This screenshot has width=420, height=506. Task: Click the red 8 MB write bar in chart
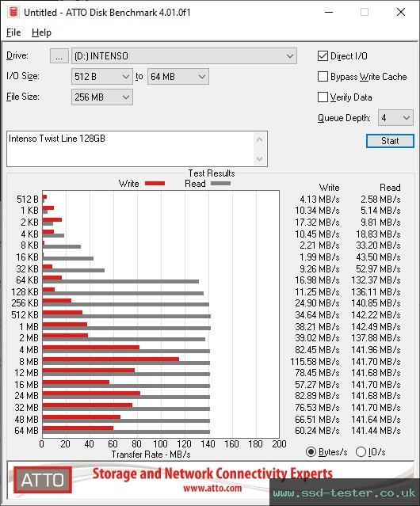point(111,360)
